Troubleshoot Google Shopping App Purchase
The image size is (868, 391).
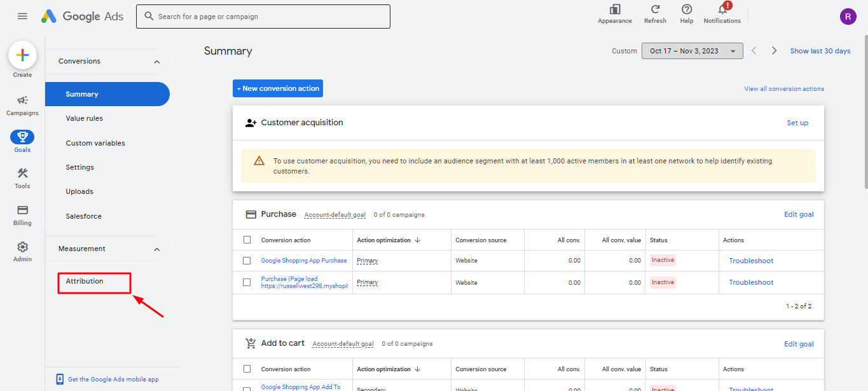pos(751,261)
